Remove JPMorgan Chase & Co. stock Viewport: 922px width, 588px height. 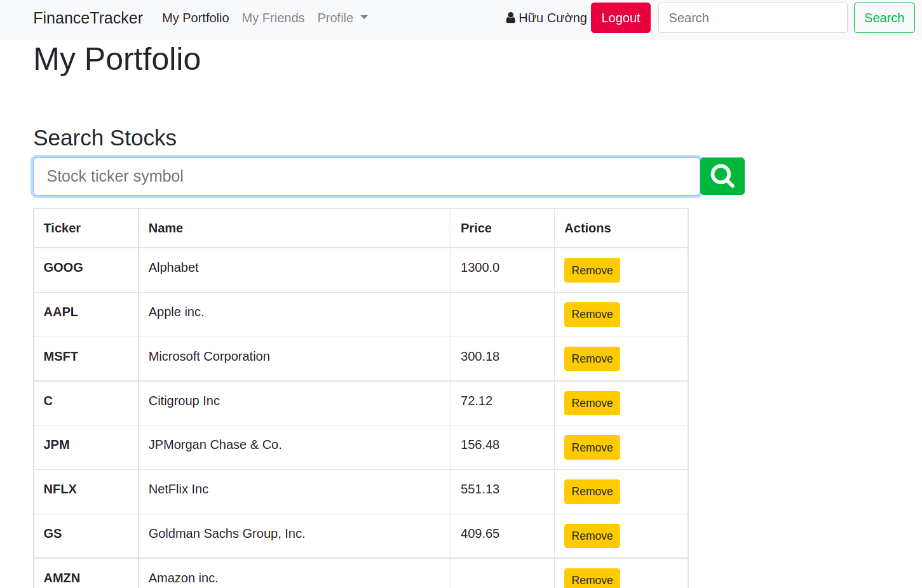pos(592,447)
